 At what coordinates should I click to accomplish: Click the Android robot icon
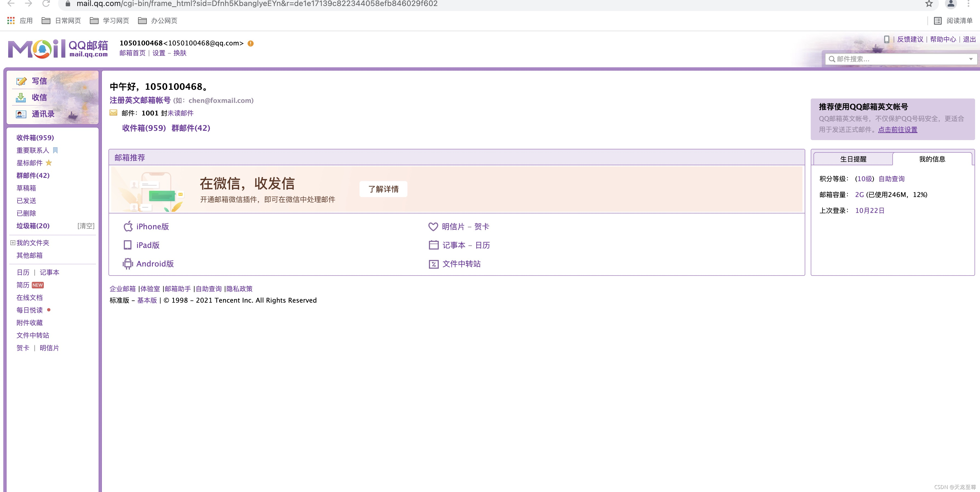(x=128, y=264)
